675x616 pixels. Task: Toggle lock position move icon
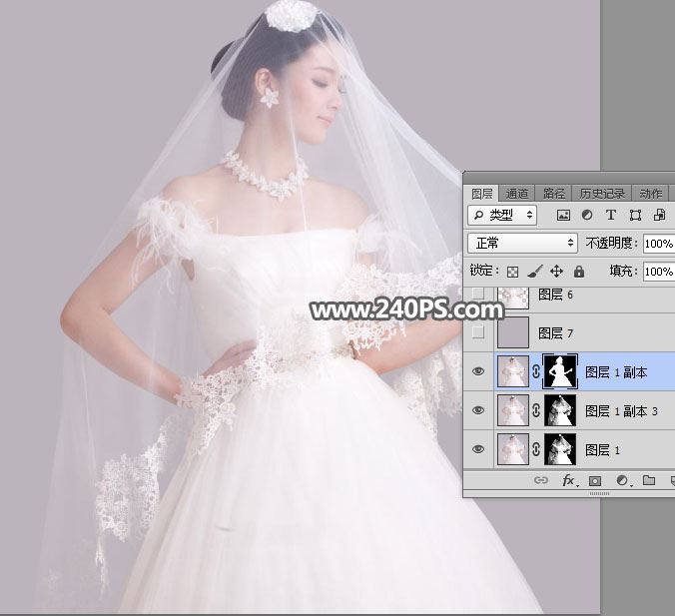point(556,272)
